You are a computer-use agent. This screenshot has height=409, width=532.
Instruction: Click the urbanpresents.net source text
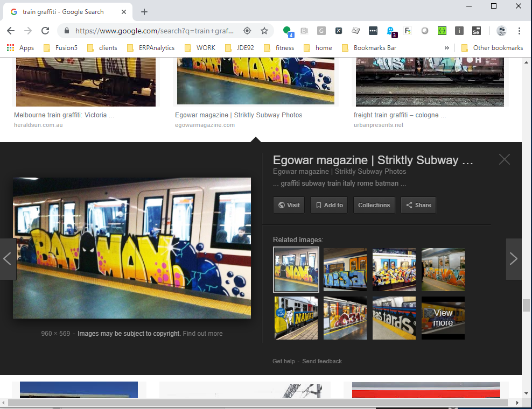point(379,125)
